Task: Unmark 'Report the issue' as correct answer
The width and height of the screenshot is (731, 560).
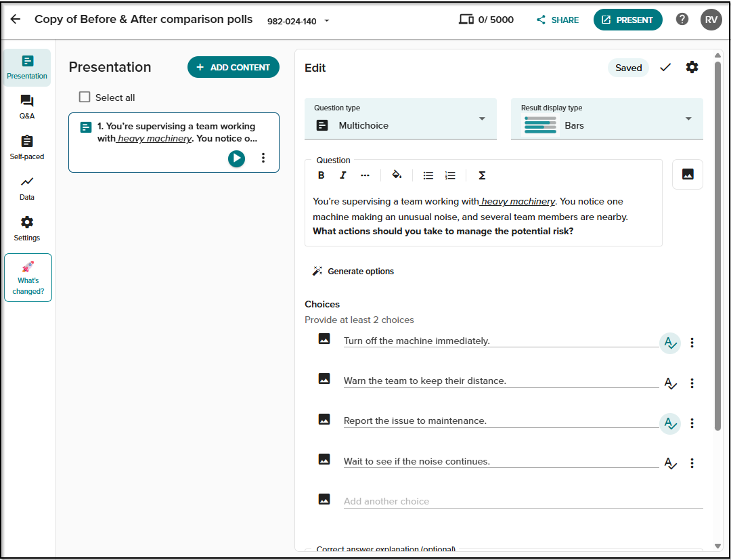Action: click(x=670, y=423)
